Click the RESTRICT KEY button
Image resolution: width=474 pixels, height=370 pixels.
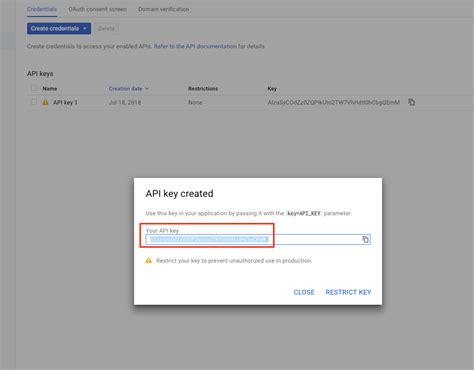click(x=348, y=292)
